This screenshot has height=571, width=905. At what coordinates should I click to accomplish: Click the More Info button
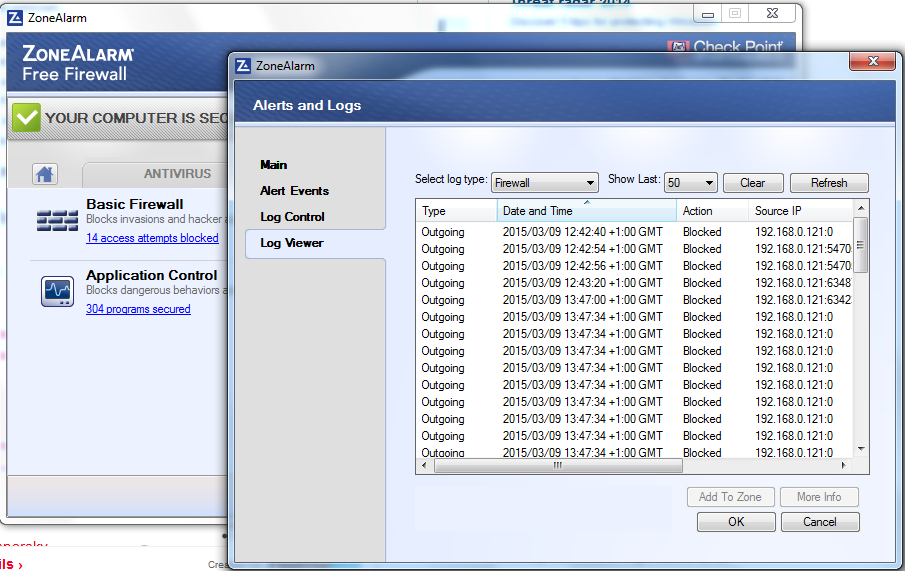(x=819, y=497)
